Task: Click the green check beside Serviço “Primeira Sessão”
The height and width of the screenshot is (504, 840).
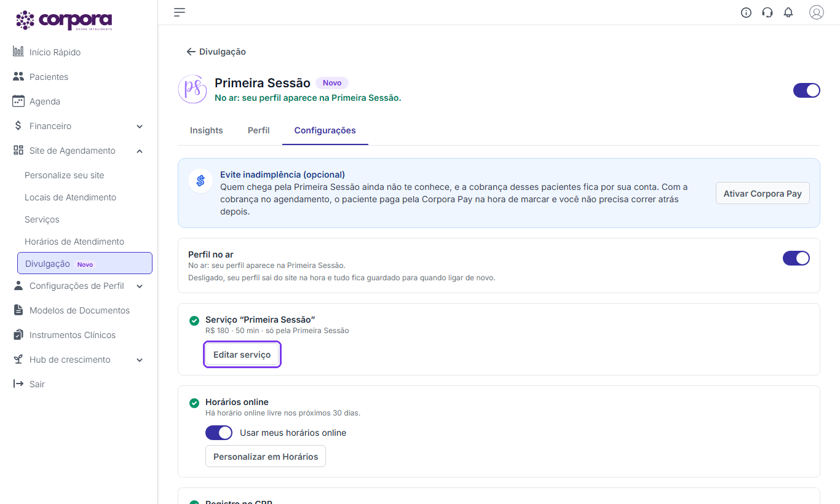Action: (x=194, y=320)
